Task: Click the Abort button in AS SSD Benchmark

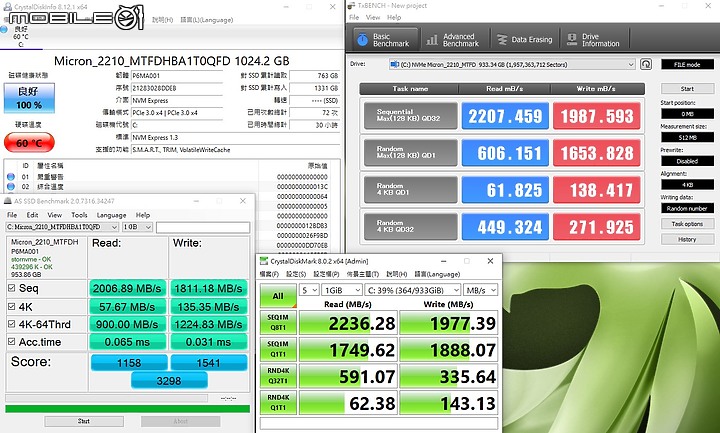Action: click(x=180, y=421)
